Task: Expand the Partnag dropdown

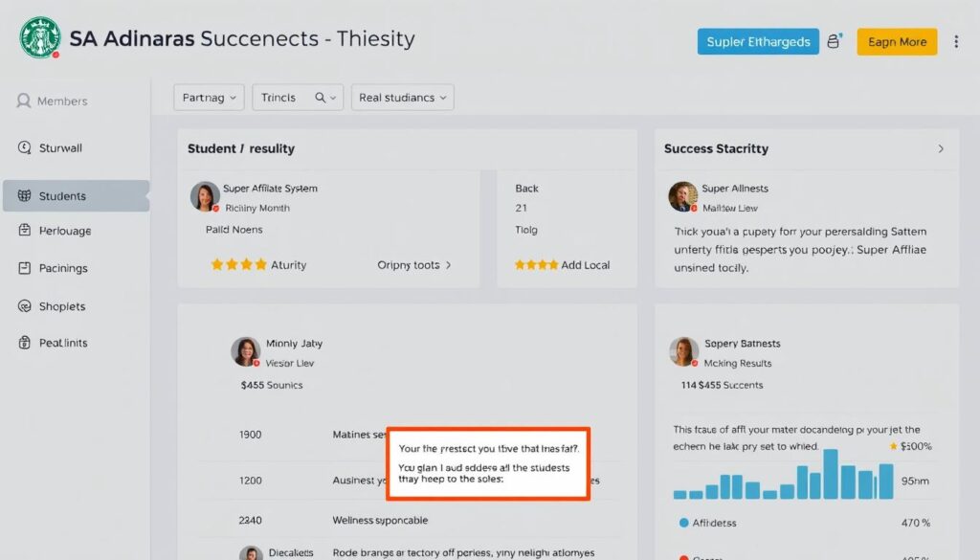Action: click(x=209, y=98)
